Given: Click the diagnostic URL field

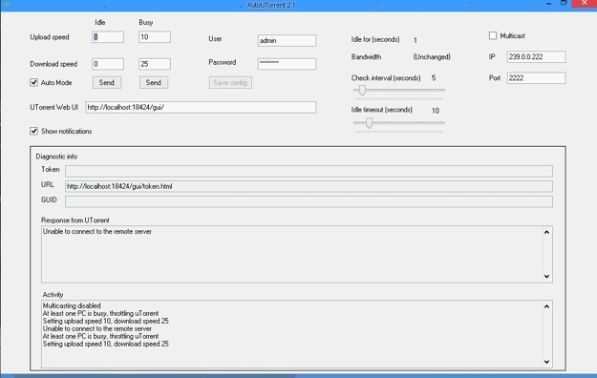Looking at the screenshot, I should pos(309,186).
